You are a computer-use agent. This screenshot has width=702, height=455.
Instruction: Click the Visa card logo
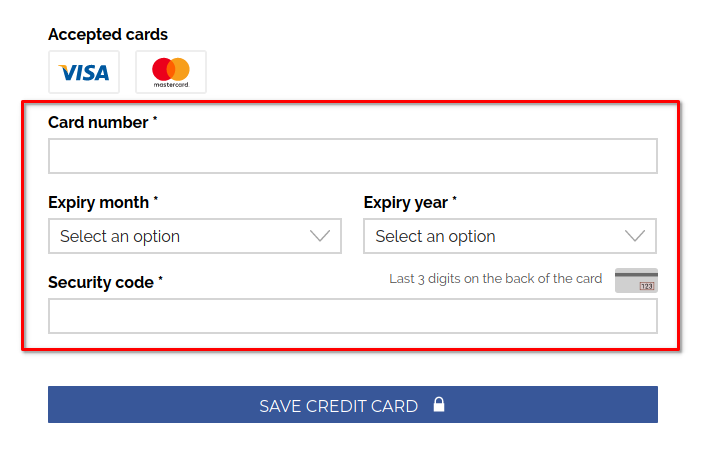(84, 72)
